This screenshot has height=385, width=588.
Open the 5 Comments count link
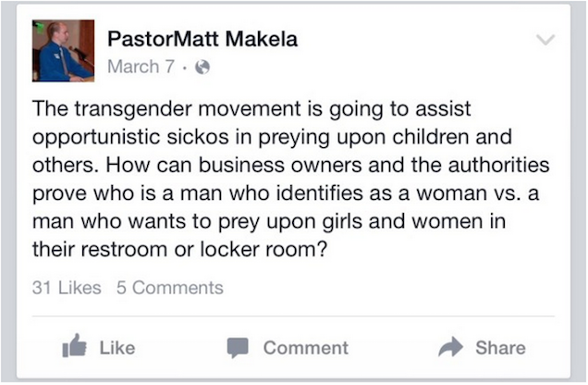coord(170,288)
